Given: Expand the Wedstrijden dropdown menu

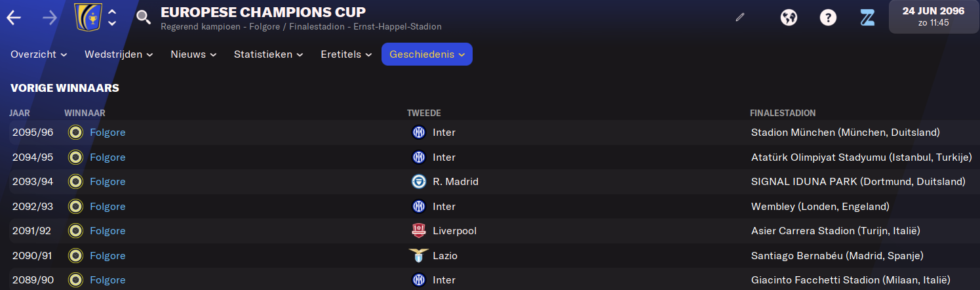Looking at the screenshot, I should pyautogui.click(x=119, y=54).
